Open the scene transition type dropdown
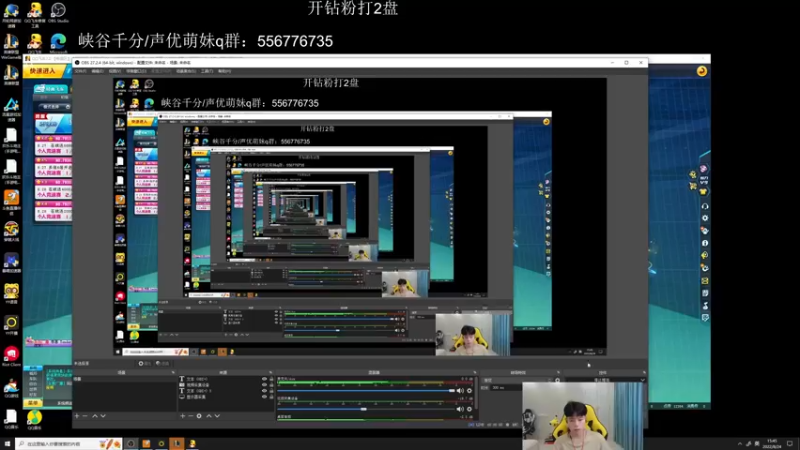The image size is (800, 450). tap(517, 380)
